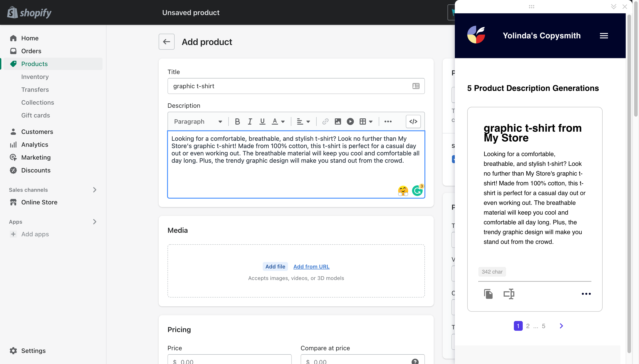639x364 pixels.
Task: Insert a video via play icon
Action: tap(350, 121)
